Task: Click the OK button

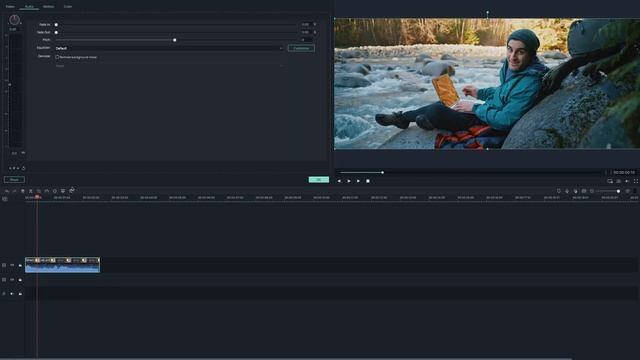Action: [x=319, y=180]
